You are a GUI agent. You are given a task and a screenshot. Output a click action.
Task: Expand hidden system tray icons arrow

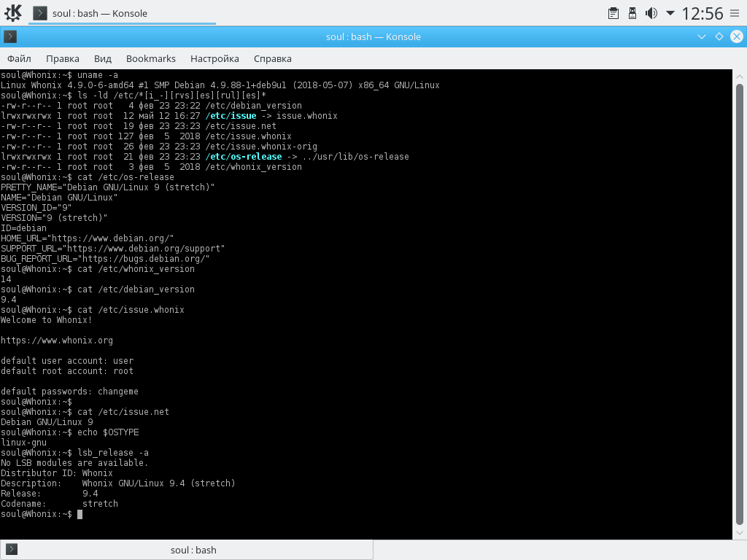(x=670, y=13)
